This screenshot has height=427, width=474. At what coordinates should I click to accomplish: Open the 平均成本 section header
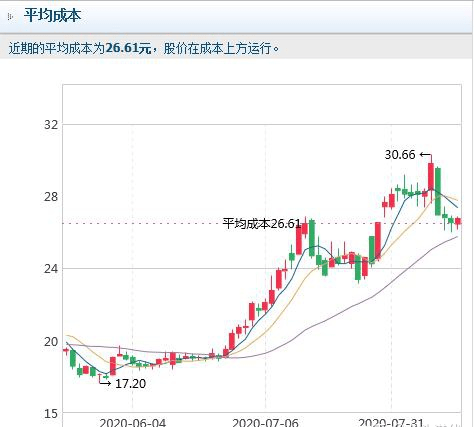click(52, 16)
